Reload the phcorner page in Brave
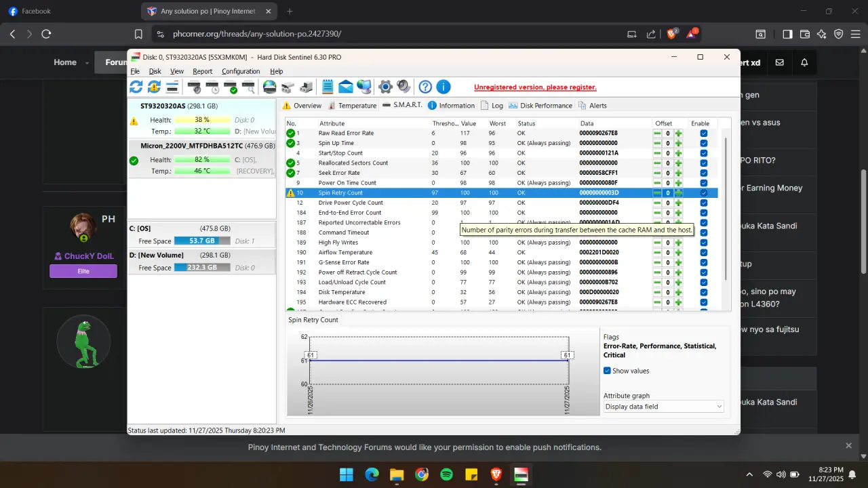Viewport: 868px width, 488px height. click(46, 34)
